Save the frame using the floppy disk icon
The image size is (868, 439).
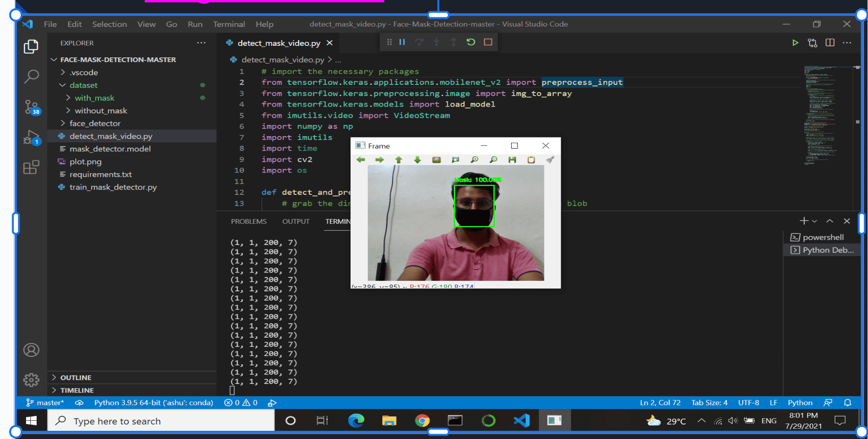click(x=512, y=160)
